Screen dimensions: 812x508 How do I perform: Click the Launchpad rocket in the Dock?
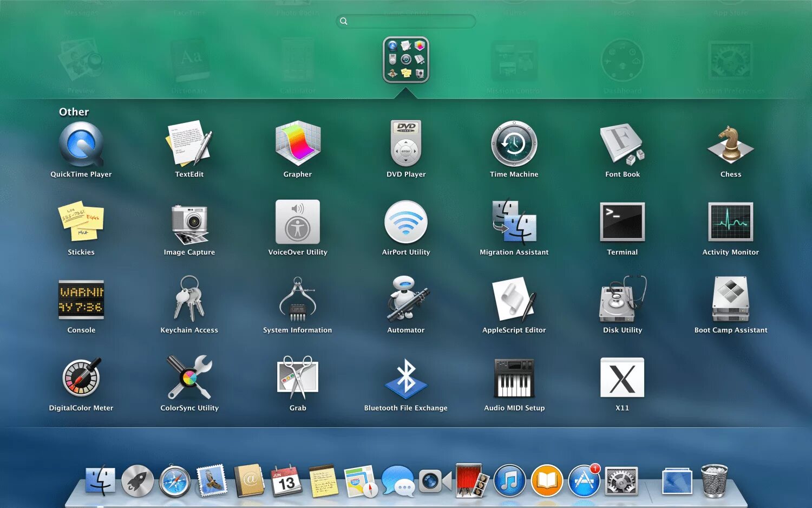pos(137,481)
